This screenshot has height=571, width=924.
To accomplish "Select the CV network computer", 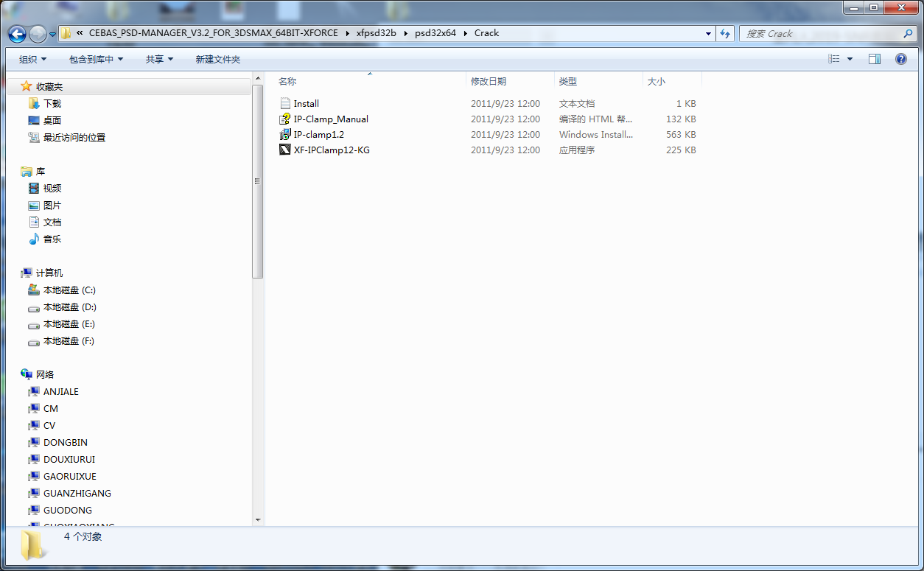I will (x=49, y=425).
